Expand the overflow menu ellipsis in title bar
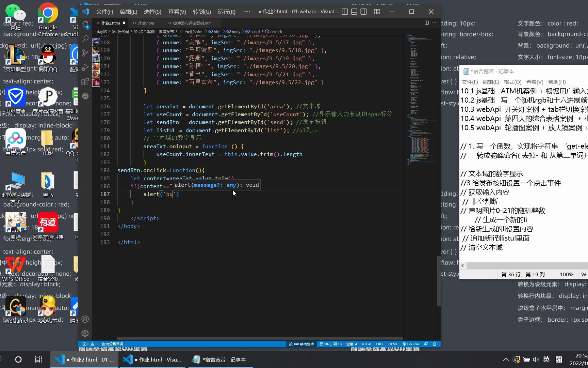The width and height of the screenshot is (588, 368). (x=247, y=12)
